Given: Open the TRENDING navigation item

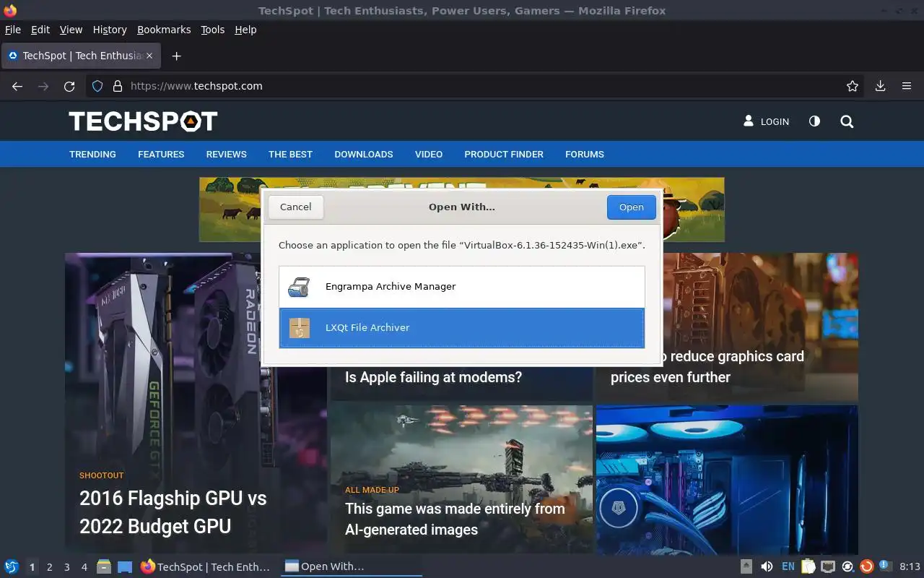Looking at the screenshot, I should (x=92, y=155).
